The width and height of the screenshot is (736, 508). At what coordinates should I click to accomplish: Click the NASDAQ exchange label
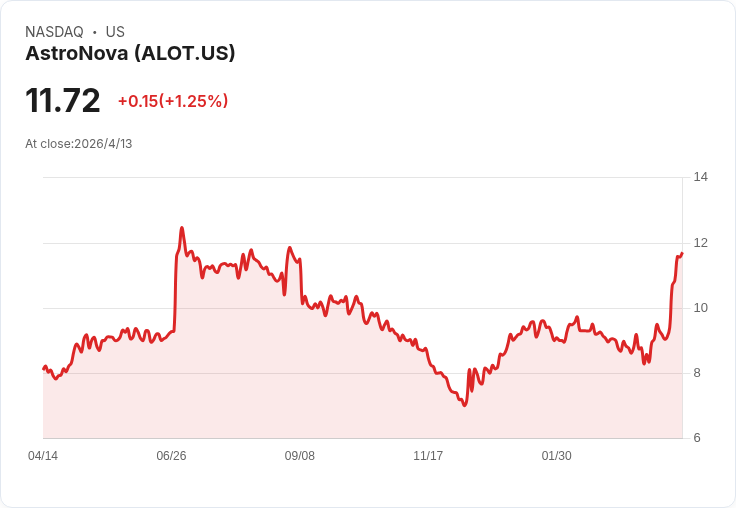tap(54, 32)
